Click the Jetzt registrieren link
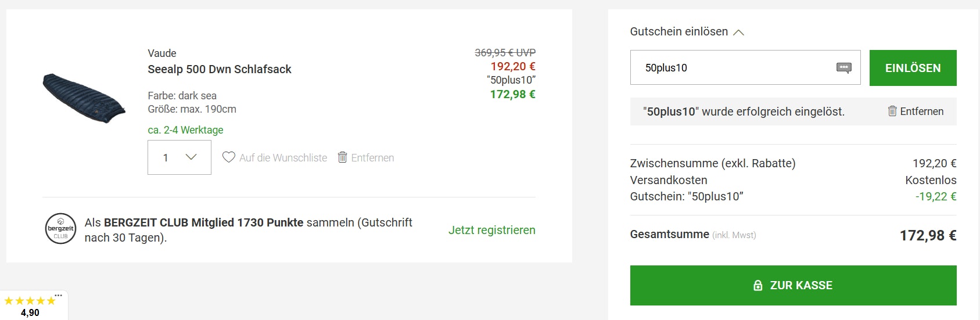 (491, 230)
